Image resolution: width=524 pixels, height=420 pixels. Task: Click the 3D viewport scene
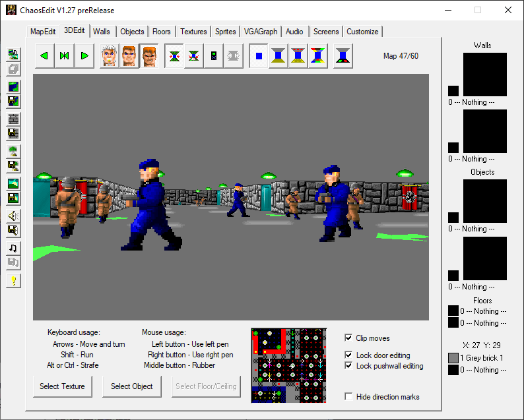[231, 197]
